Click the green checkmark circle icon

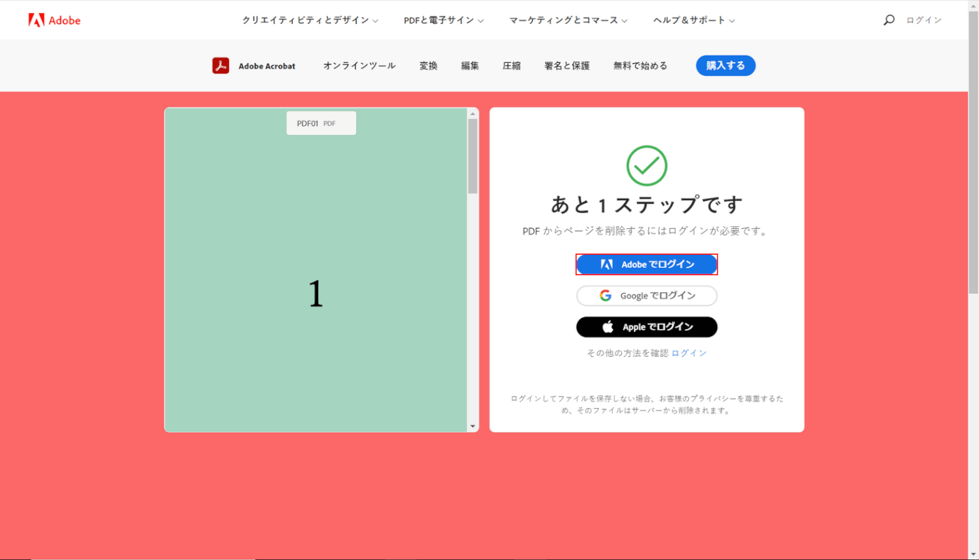click(646, 166)
